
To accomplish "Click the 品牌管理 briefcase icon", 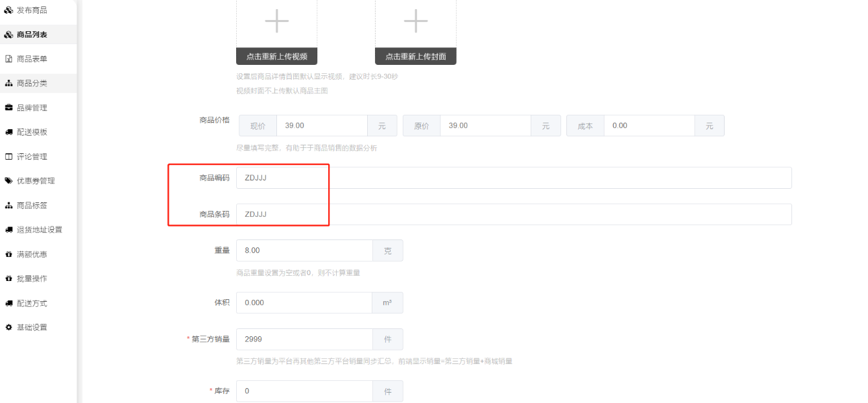I will [x=8, y=108].
